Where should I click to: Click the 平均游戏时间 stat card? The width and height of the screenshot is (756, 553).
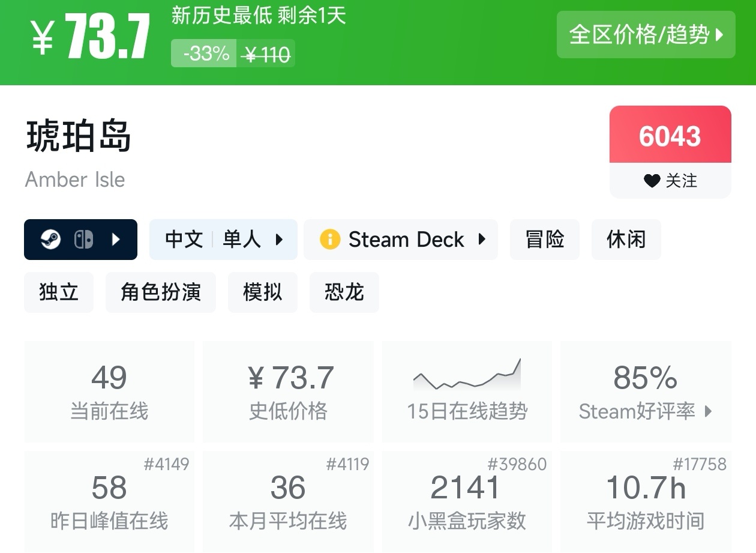(646, 501)
